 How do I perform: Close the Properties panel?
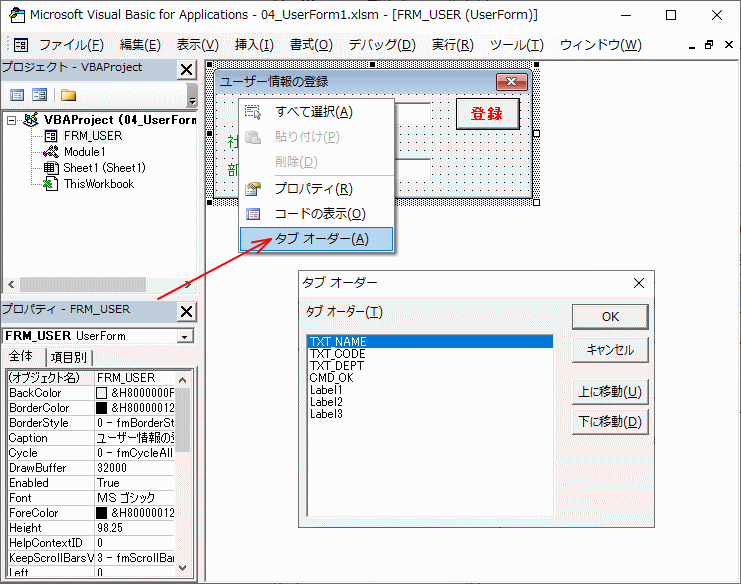pyautogui.click(x=187, y=311)
